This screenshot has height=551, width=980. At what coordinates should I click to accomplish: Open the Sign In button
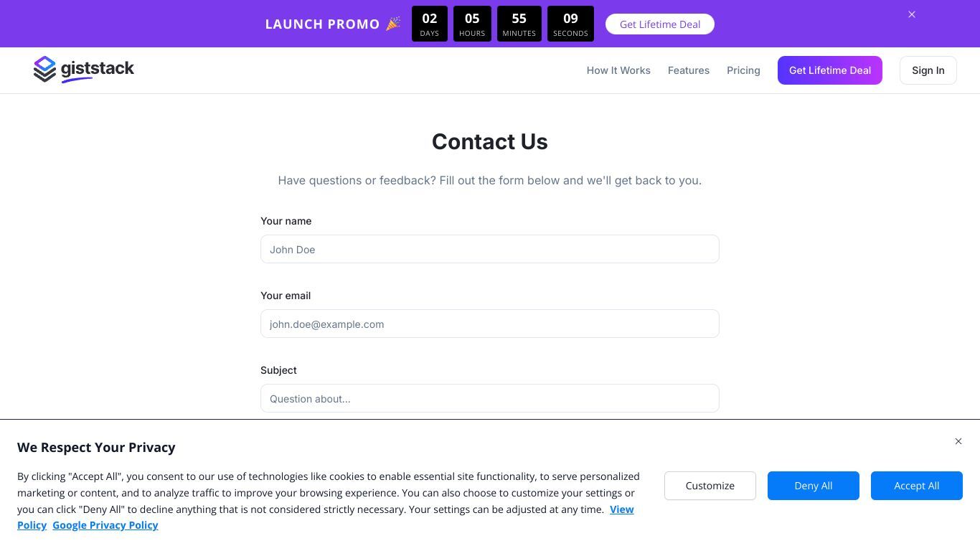(928, 70)
